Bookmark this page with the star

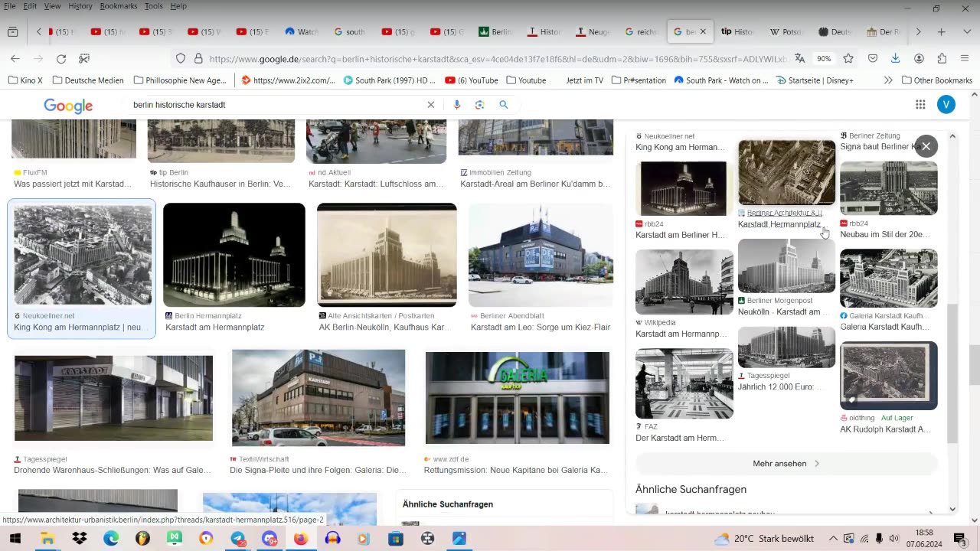(848, 58)
